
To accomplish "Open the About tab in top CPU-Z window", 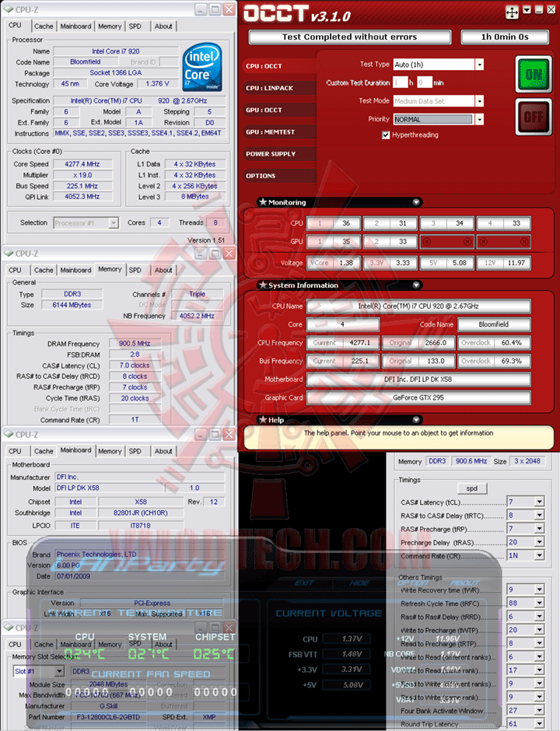I will [163, 26].
